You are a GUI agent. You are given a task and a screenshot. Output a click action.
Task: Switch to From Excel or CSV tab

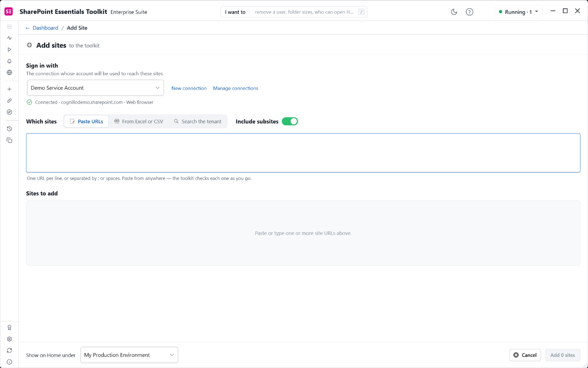tap(139, 121)
